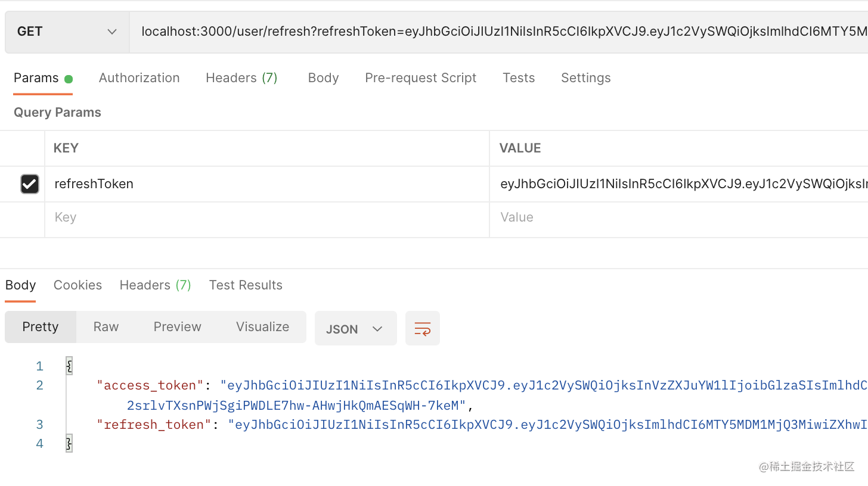
Task: Select the Params tab
Action: [x=36, y=78]
